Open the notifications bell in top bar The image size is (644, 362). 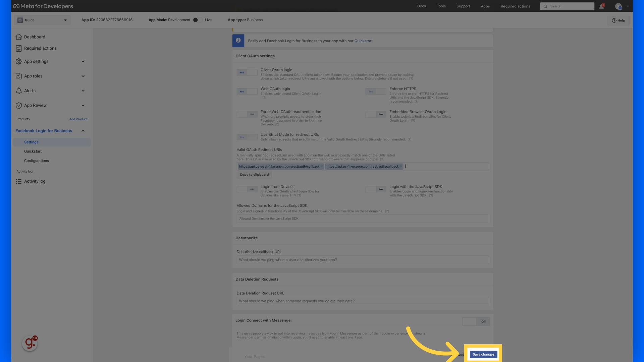(x=601, y=6)
